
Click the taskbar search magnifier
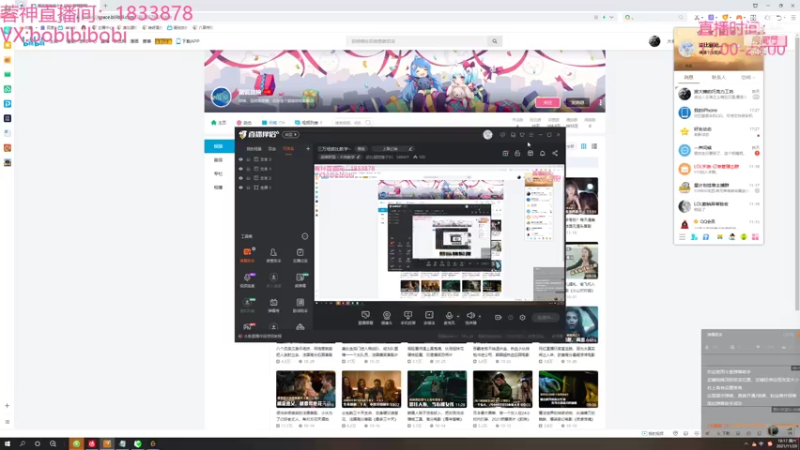click(22, 444)
